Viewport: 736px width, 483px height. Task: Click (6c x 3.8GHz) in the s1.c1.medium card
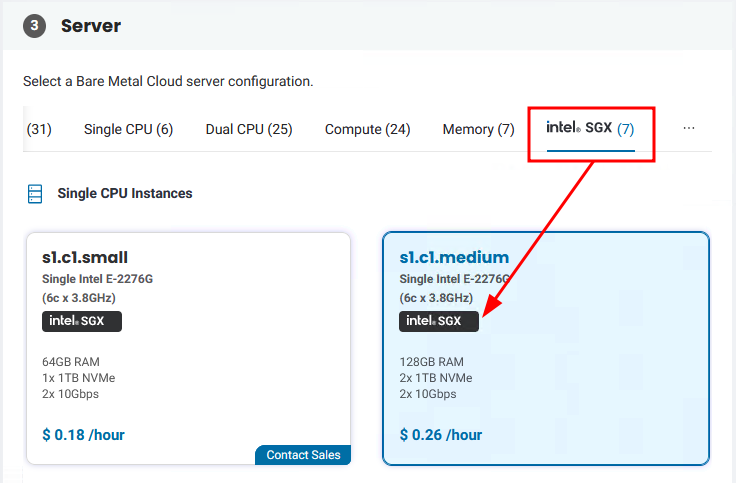436,298
